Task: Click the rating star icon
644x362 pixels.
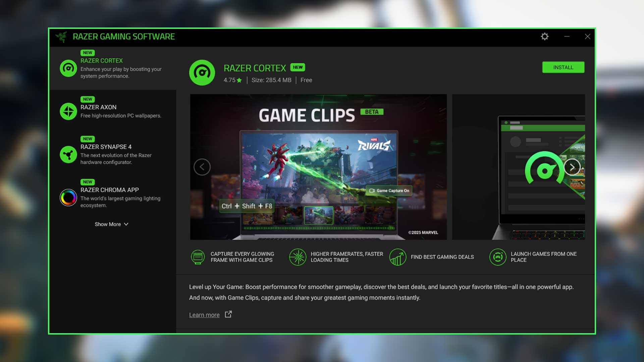Action: tap(239, 80)
